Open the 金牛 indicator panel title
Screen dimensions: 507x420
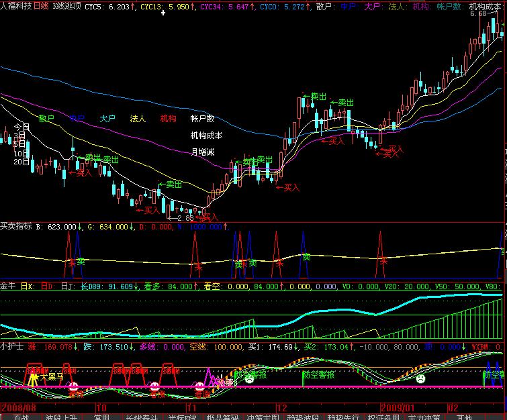pos(8,286)
